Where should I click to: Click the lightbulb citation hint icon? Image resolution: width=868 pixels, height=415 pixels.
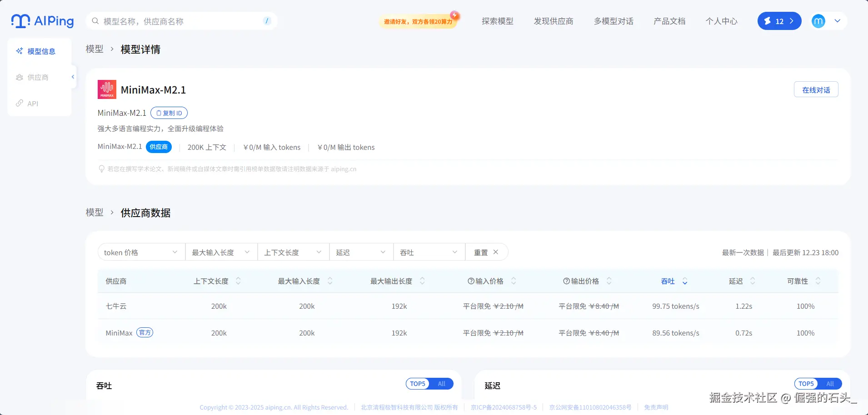[102, 169]
